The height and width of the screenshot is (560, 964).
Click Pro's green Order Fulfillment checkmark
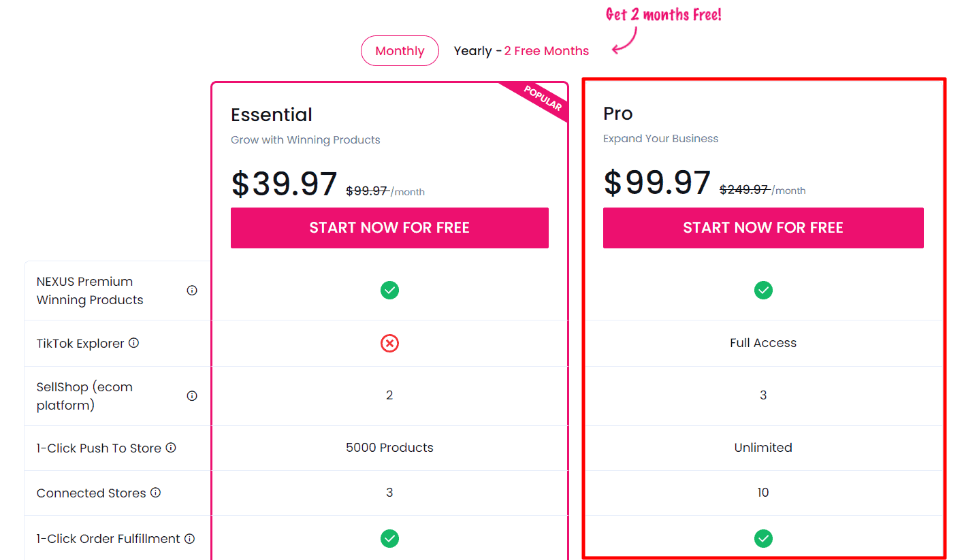(x=763, y=538)
